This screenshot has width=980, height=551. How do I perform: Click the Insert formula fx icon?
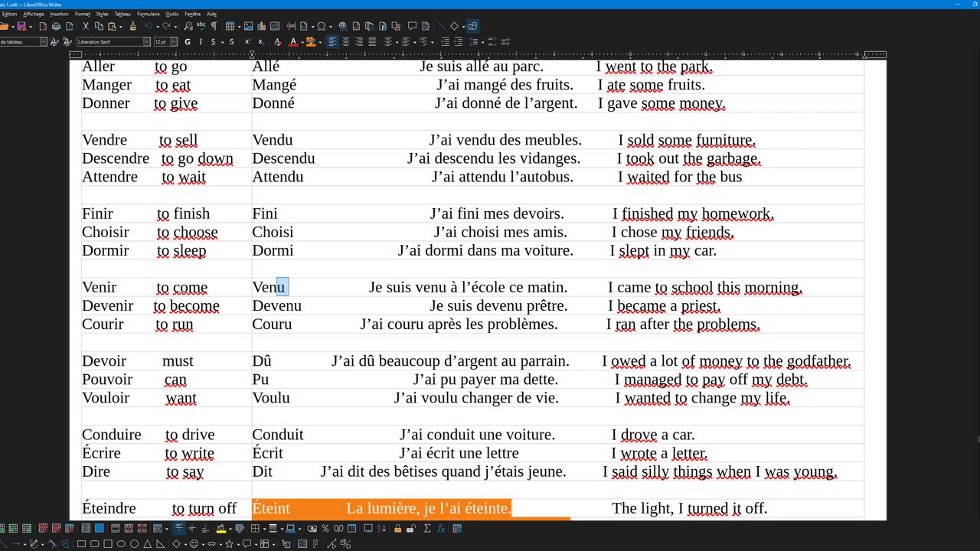click(x=441, y=528)
